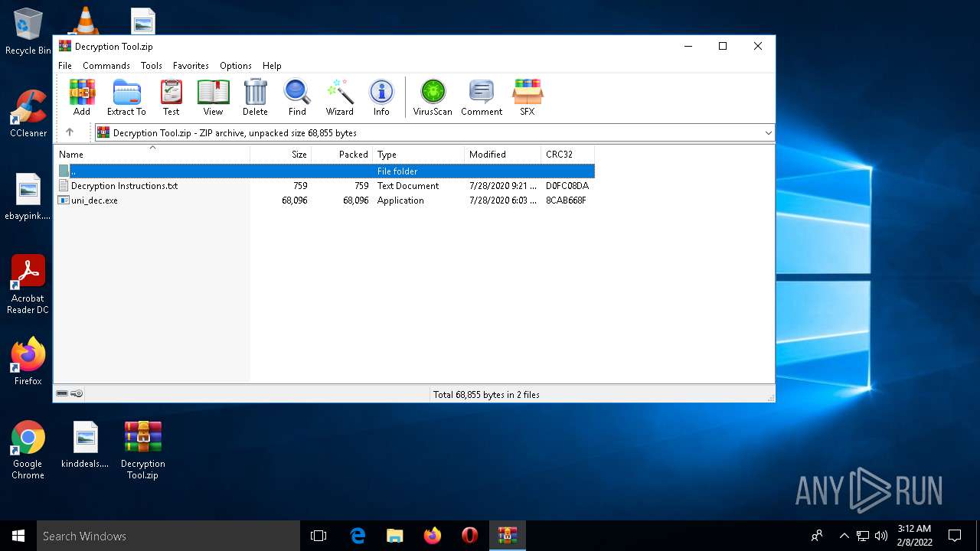Open the notification center
The width and height of the screenshot is (980, 551).
955,536
